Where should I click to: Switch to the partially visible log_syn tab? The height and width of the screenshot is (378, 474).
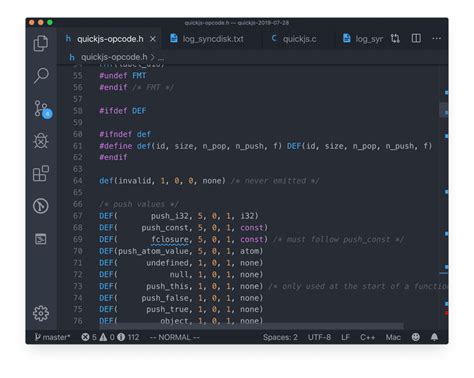pos(363,39)
